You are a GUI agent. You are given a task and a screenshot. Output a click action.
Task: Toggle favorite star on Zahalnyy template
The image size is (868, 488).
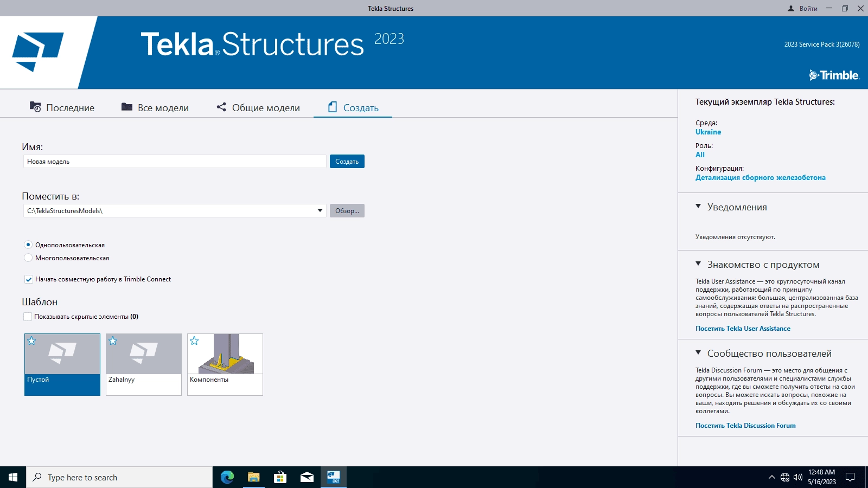point(113,341)
